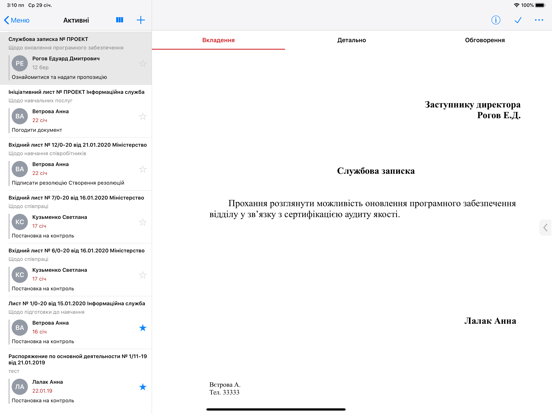Viewport: 552px width, 414px height.
Task: Open Распоряжение по основной деятельности № 1/11-19
Action: pos(76,378)
